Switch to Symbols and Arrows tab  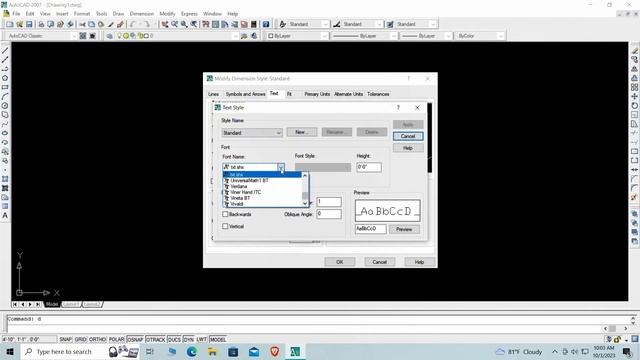(x=245, y=94)
